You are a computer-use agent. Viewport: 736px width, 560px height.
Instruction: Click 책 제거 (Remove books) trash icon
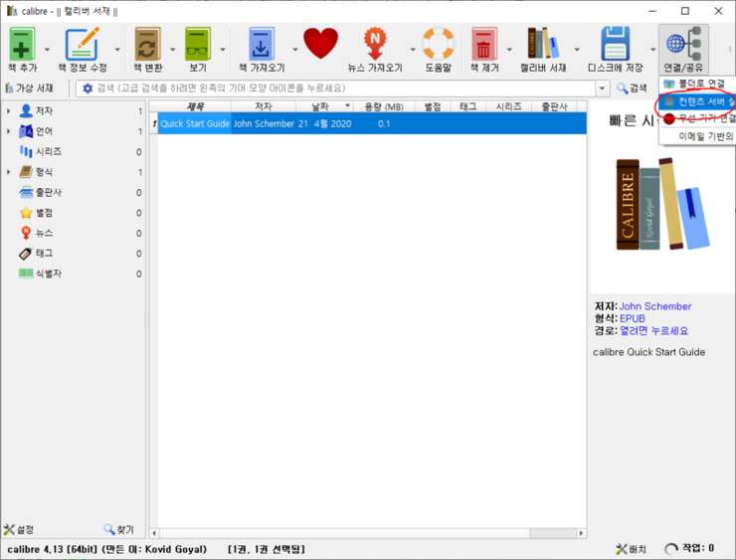coord(484,44)
